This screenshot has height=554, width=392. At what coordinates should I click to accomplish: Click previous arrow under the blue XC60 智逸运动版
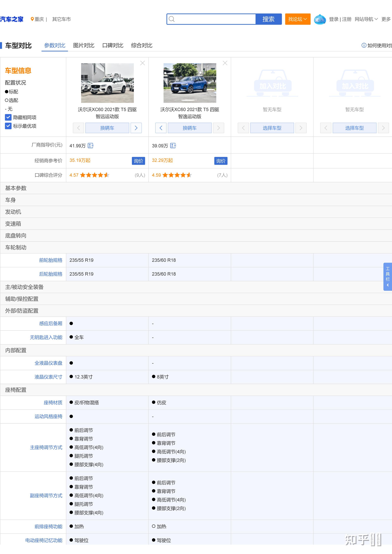coord(161,128)
